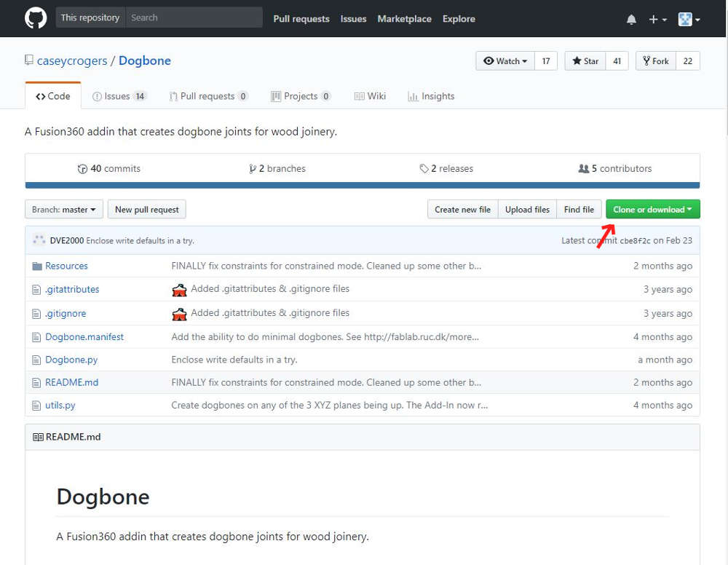
Task: Click the Resources folder icon
Action: pos(37,266)
